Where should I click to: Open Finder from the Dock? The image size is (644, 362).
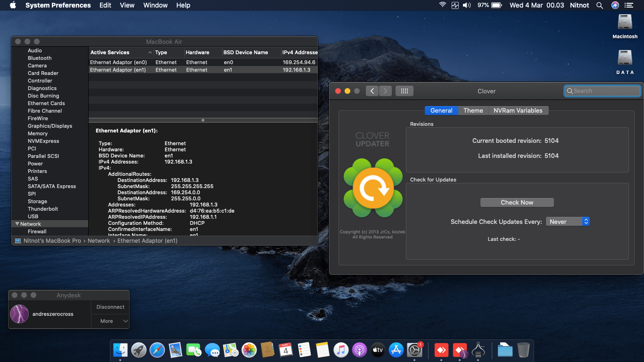pos(120,350)
